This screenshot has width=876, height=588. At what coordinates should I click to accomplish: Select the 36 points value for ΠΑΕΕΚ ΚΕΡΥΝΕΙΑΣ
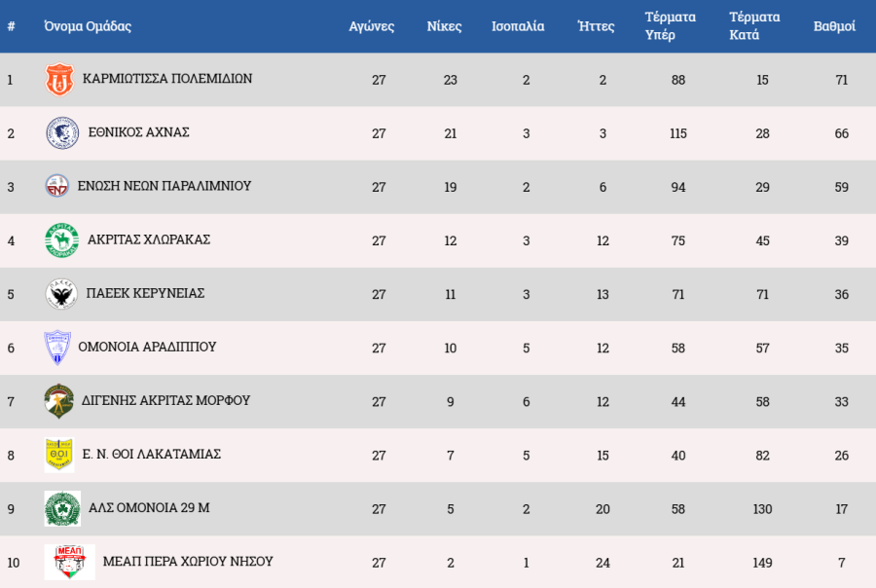click(841, 295)
